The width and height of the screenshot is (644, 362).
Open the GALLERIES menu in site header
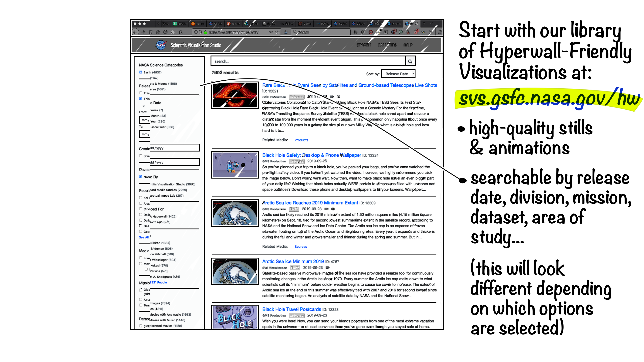[387, 45]
